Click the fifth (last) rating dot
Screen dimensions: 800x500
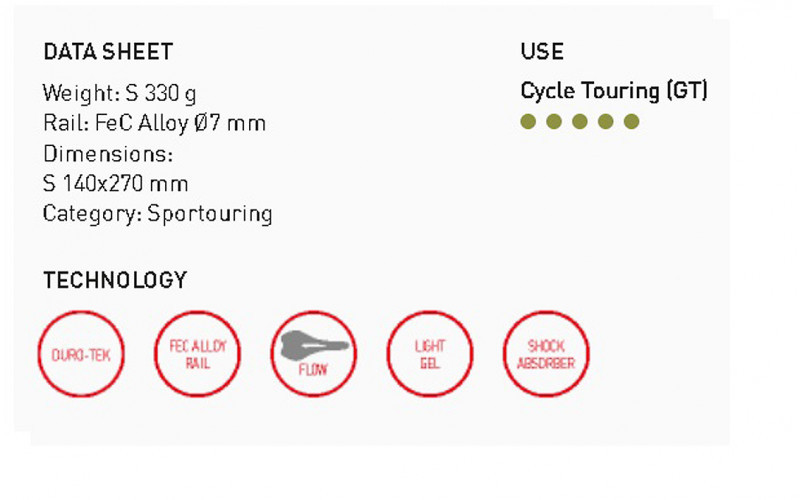point(632,122)
